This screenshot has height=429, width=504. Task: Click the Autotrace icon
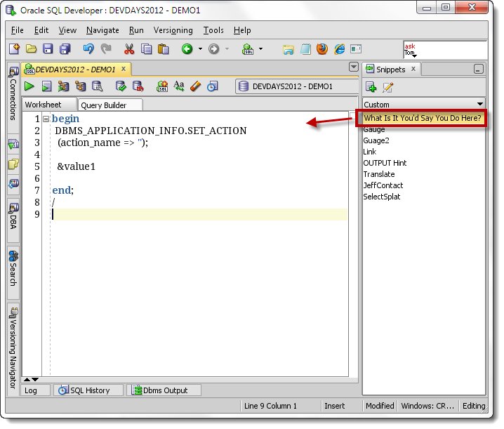click(80, 86)
